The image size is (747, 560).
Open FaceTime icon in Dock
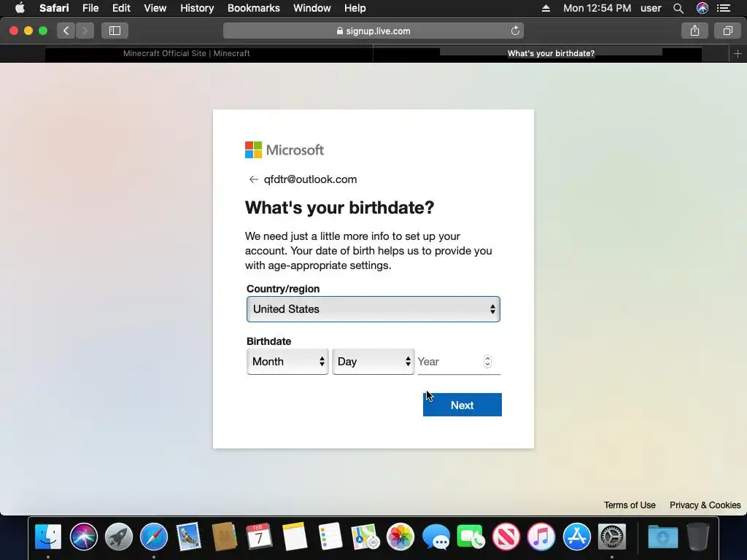(471, 537)
